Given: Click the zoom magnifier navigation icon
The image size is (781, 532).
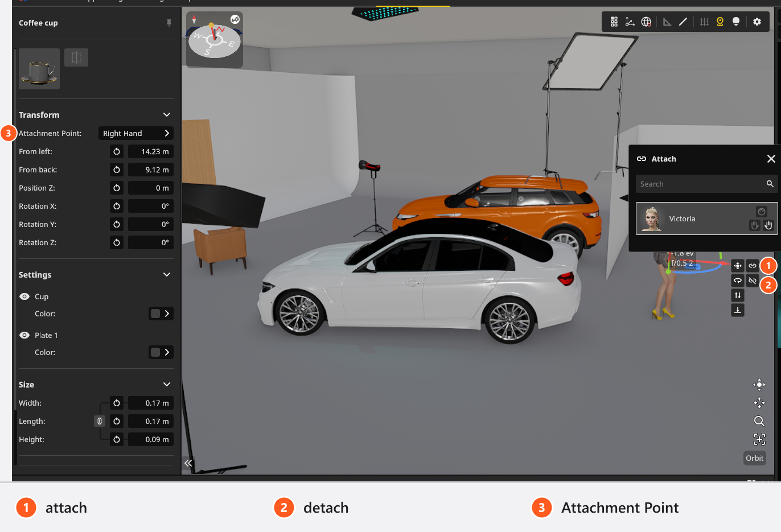Looking at the screenshot, I should point(759,421).
